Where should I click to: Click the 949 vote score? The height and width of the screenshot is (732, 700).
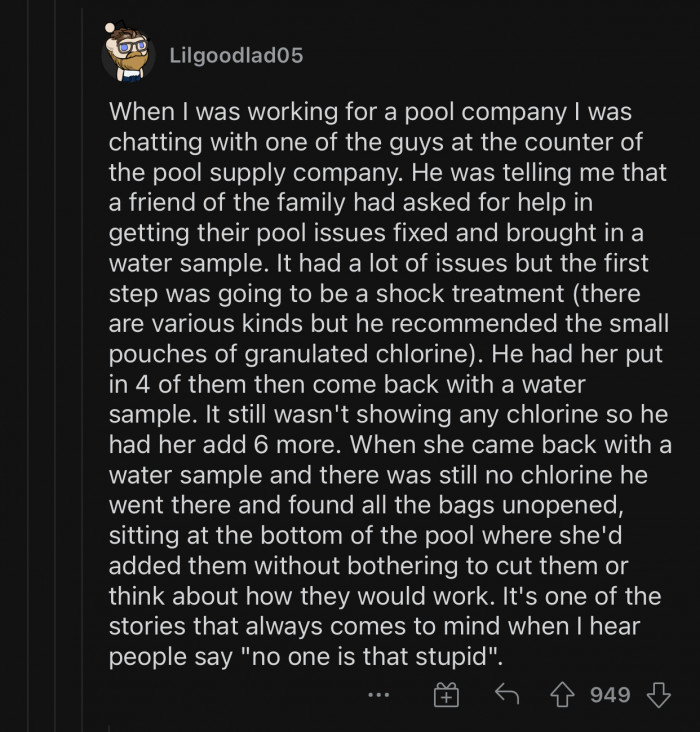[x=610, y=695]
